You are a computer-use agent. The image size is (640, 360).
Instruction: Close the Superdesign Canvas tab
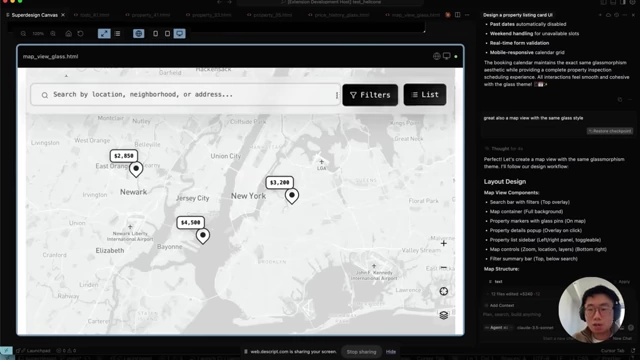tap(63, 15)
